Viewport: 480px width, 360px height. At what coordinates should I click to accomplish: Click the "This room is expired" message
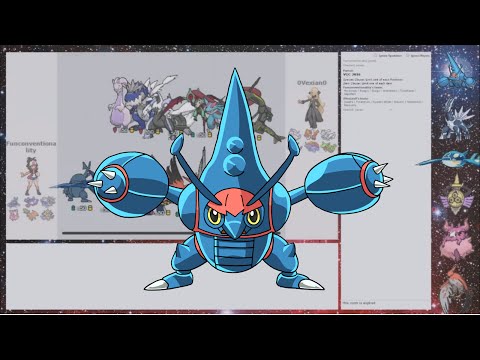point(359,303)
